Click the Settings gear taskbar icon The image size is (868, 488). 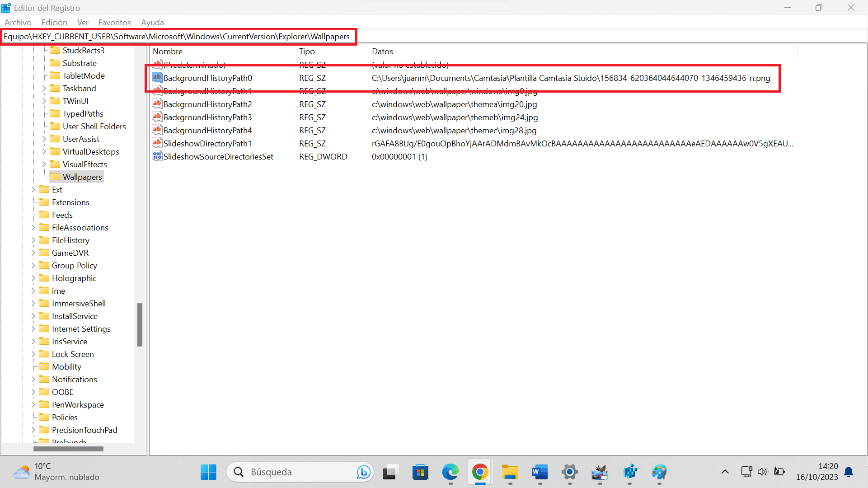pyautogui.click(x=569, y=472)
